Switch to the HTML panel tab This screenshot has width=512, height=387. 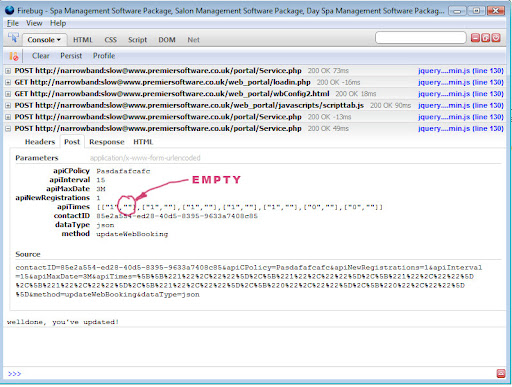pyautogui.click(x=83, y=40)
